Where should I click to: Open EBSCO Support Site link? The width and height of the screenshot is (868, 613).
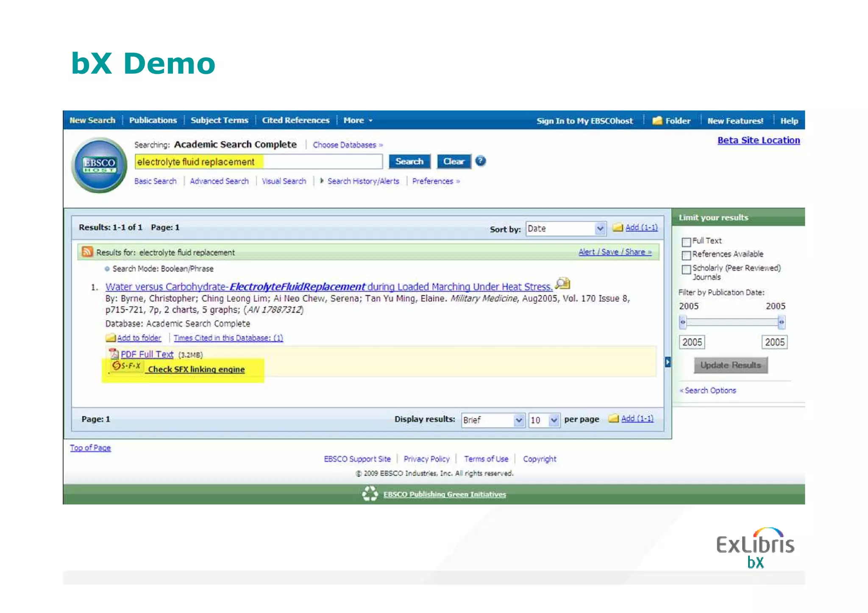[357, 459]
